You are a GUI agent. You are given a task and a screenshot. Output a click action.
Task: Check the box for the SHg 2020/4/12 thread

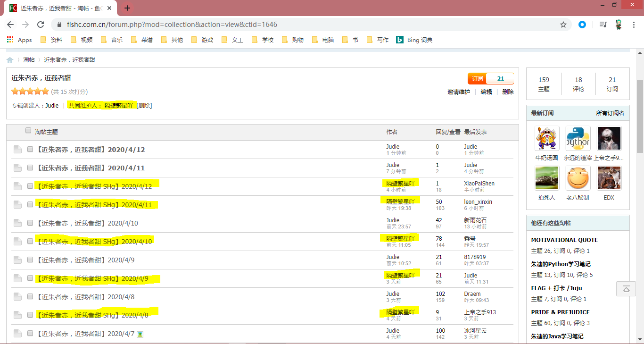coord(30,186)
